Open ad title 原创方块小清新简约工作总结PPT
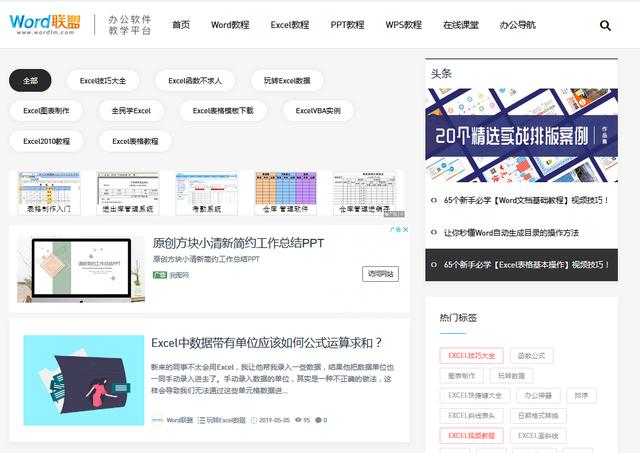This screenshot has width=640, height=453. 238,243
